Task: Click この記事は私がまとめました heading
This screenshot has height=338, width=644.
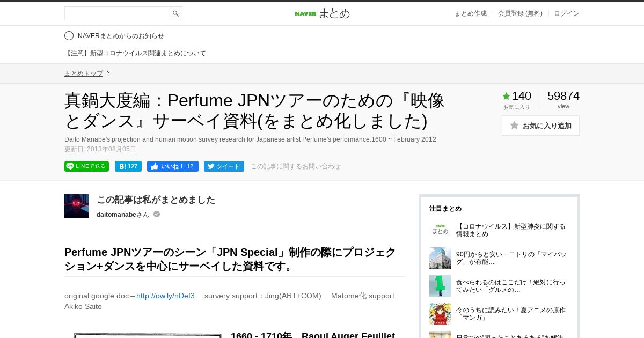Action: [156, 200]
